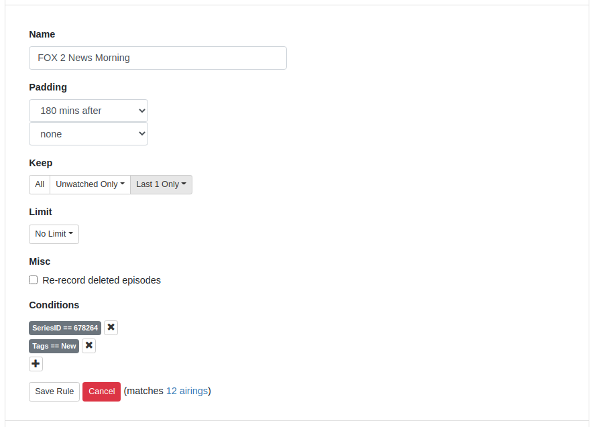Click the Conditions section heading
This screenshot has height=427, width=590.
(54, 305)
